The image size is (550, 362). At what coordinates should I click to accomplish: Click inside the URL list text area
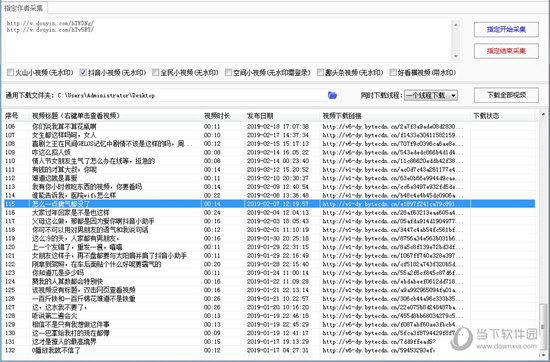coord(228,40)
